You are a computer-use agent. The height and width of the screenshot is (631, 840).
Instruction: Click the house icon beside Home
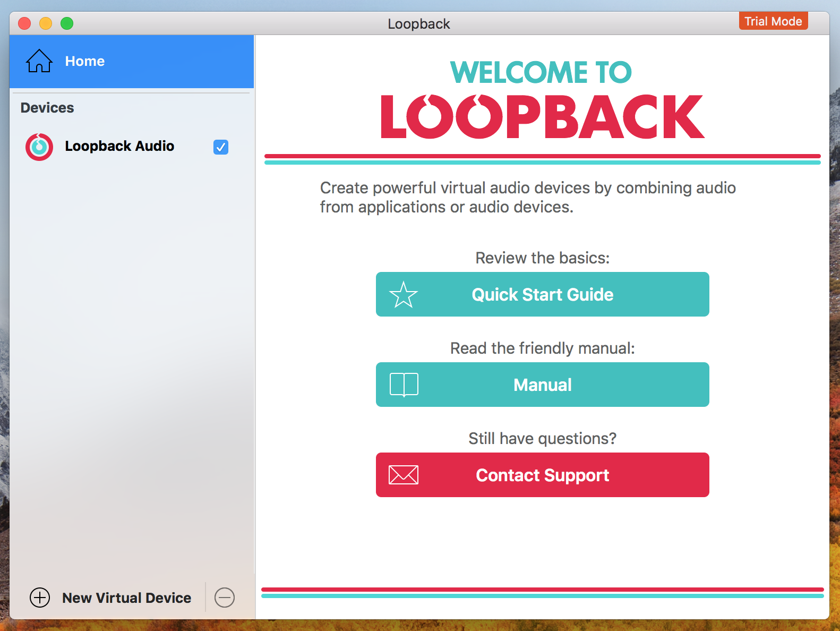[x=39, y=61]
